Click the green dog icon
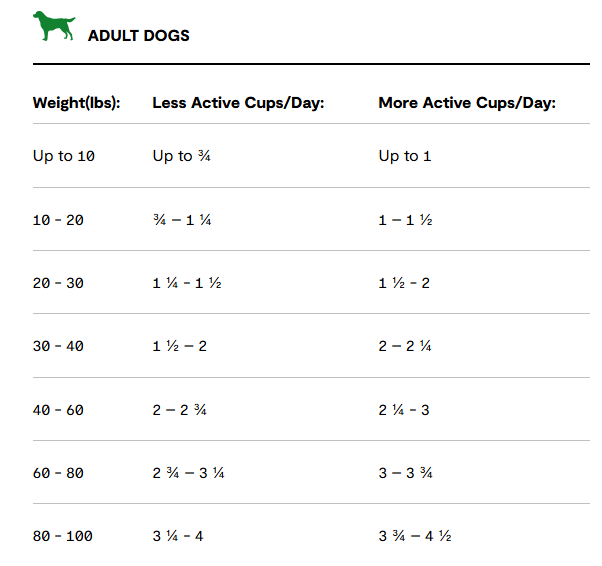 (x=54, y=26)
